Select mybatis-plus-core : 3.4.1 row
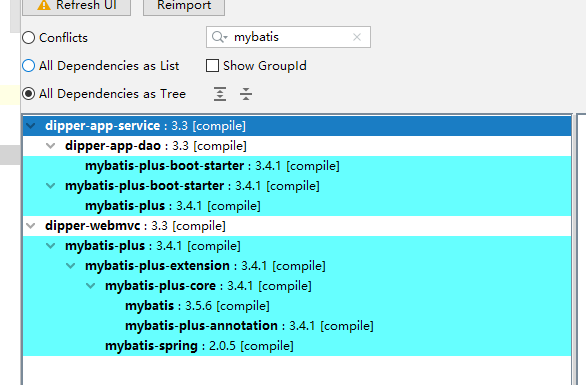 tap(297, 286)
